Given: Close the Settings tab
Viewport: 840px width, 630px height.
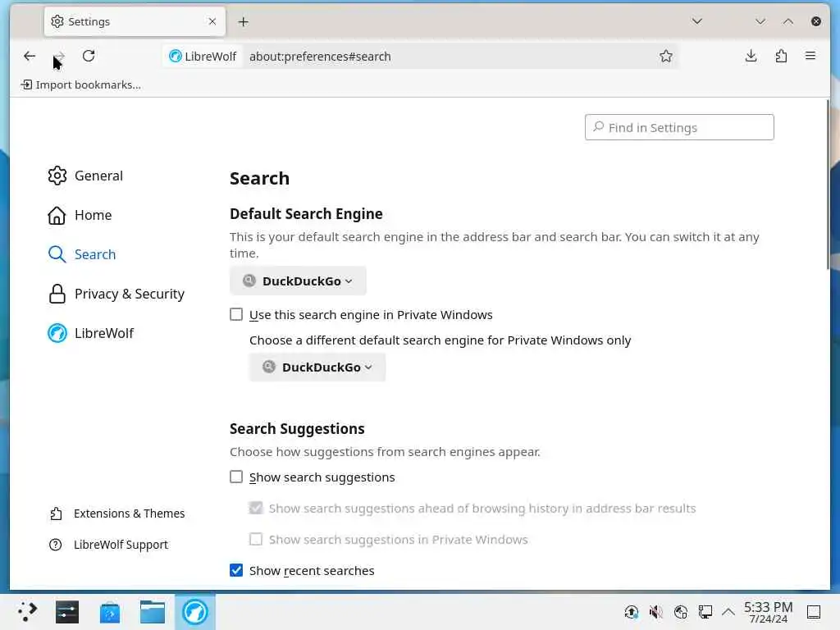Looking at the screenshot, I should coord(212,21).
